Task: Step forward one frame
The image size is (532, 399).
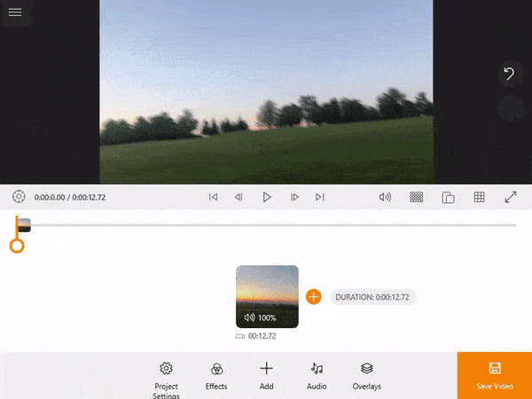Action: point(294,197)
